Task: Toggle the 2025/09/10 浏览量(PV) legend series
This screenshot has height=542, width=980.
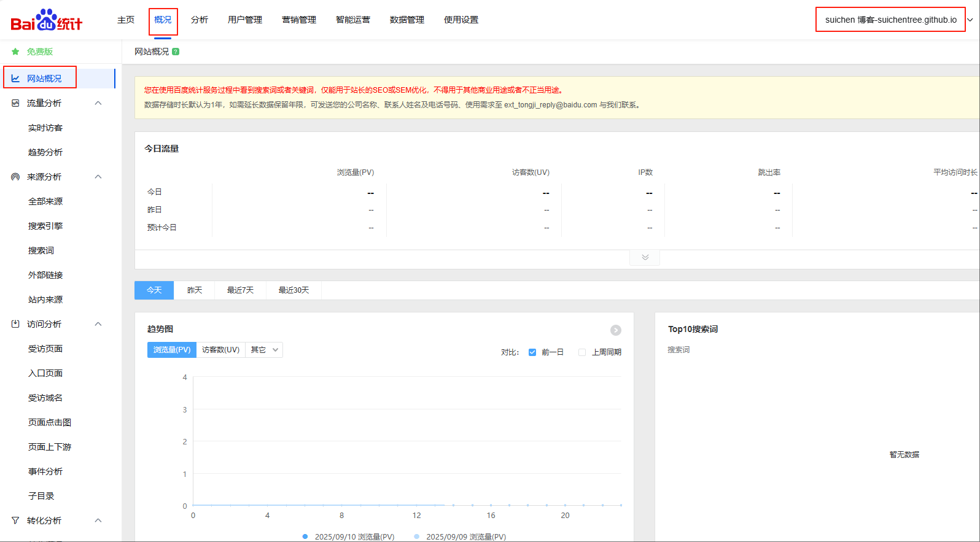Action: (x=349, y=536)
